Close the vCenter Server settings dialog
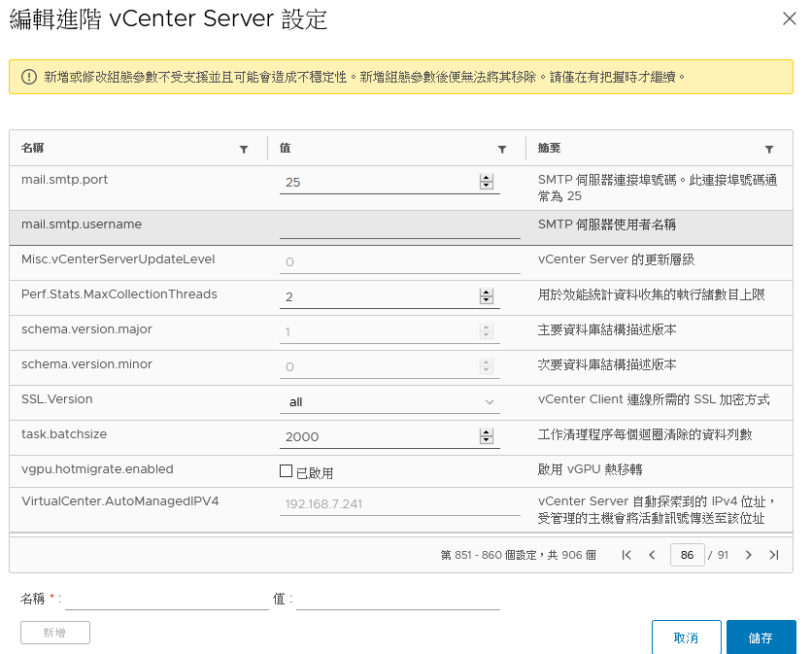Screen dimensions: 812x654 pyautogui.click(x=790, y=18)
